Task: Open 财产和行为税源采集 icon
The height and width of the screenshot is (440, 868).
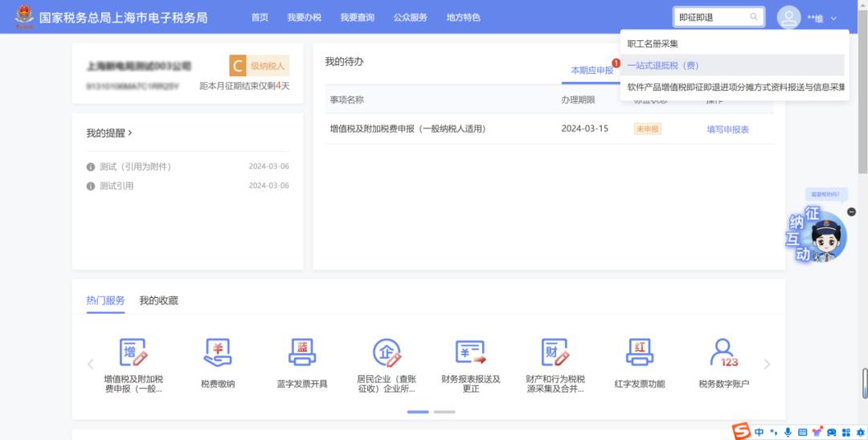Action: pos(555,352)
